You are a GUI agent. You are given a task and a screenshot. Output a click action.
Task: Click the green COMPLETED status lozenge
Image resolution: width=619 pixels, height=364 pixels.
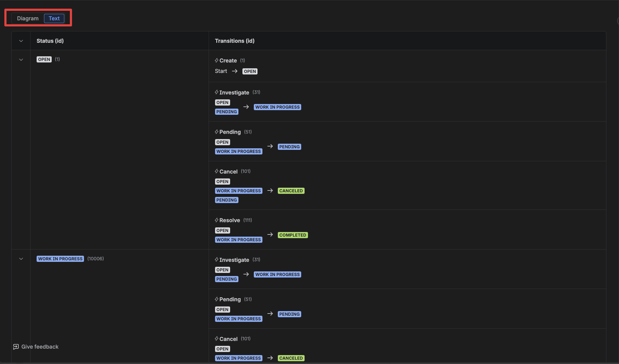pos(293,235)
